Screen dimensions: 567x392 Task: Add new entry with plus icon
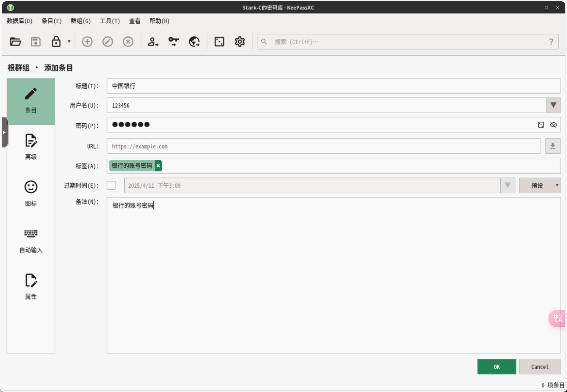pos(87,42)
